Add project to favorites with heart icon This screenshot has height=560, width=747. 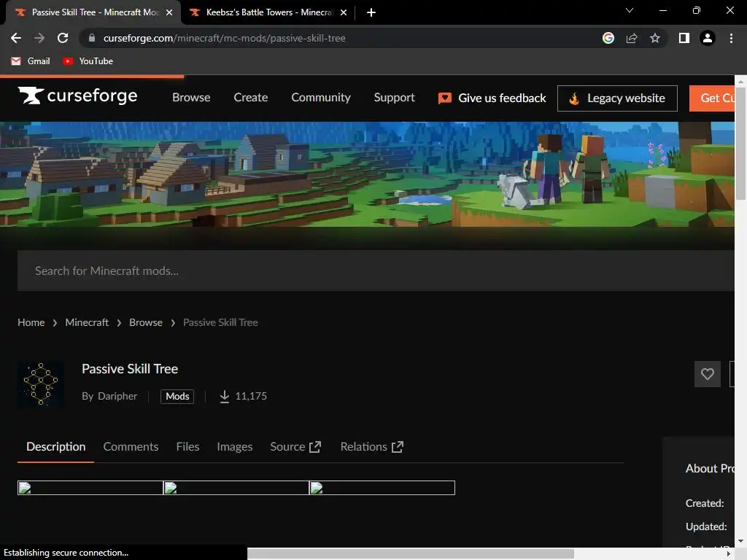pyautogui.click(x=708, y=374)
